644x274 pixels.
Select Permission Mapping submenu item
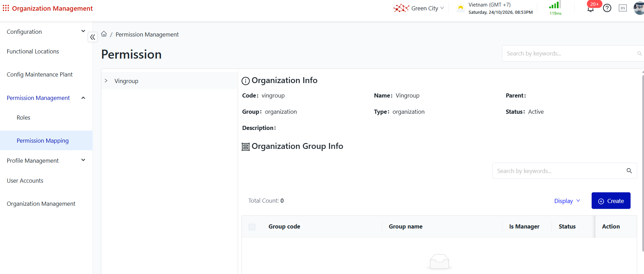46,141
